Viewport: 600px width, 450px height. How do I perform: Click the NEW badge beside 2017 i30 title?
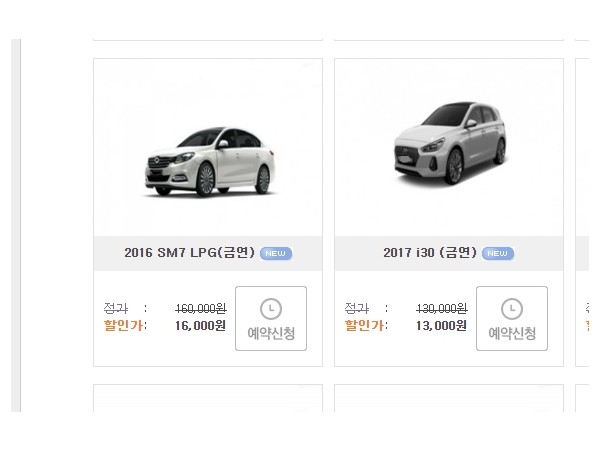click(x=498, y=253)
